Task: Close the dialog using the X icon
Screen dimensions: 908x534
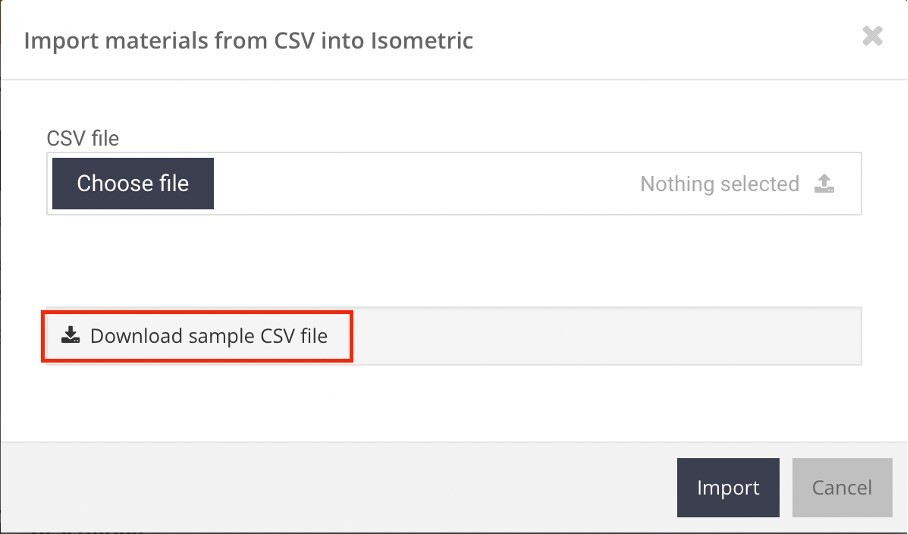Action: 872,36
